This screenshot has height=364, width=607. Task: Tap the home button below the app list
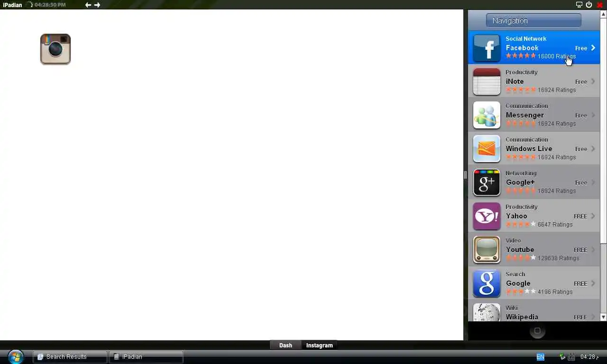pyautogui.click(x=537, y=331)
